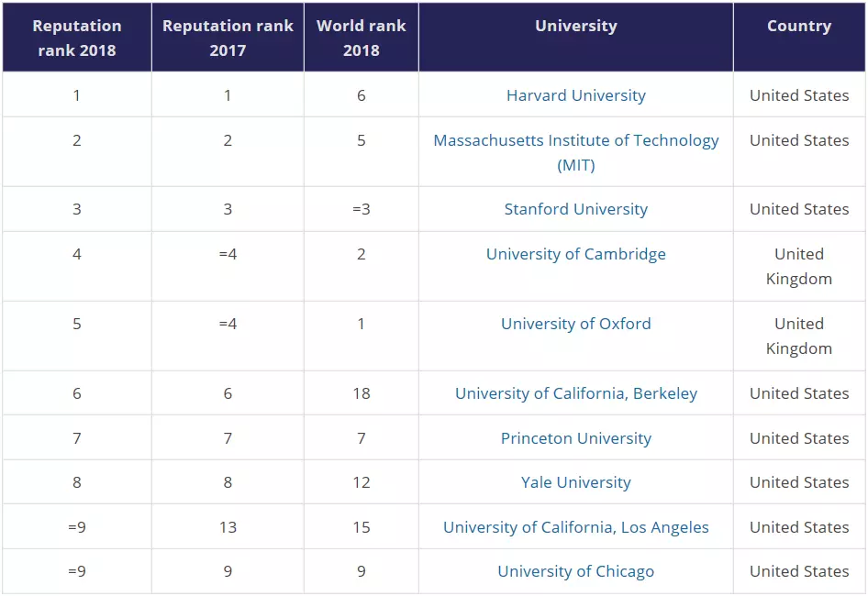Open the University of Oxford link

tap(575, 324)
